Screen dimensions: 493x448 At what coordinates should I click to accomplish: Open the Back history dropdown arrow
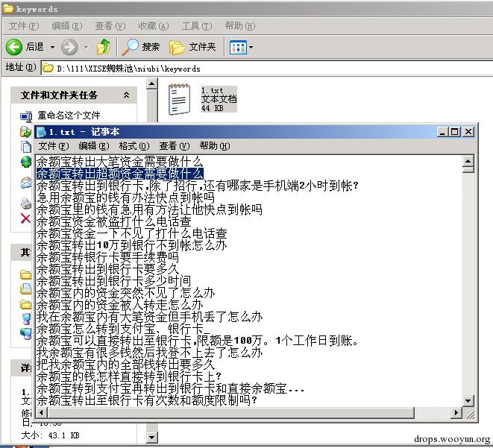click(52, 48)
